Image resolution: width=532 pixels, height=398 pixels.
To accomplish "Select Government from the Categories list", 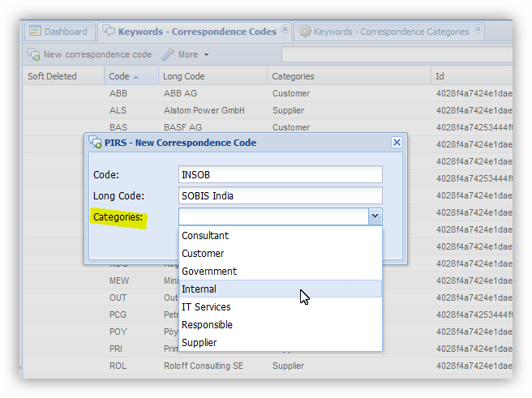I will [281, 272].
